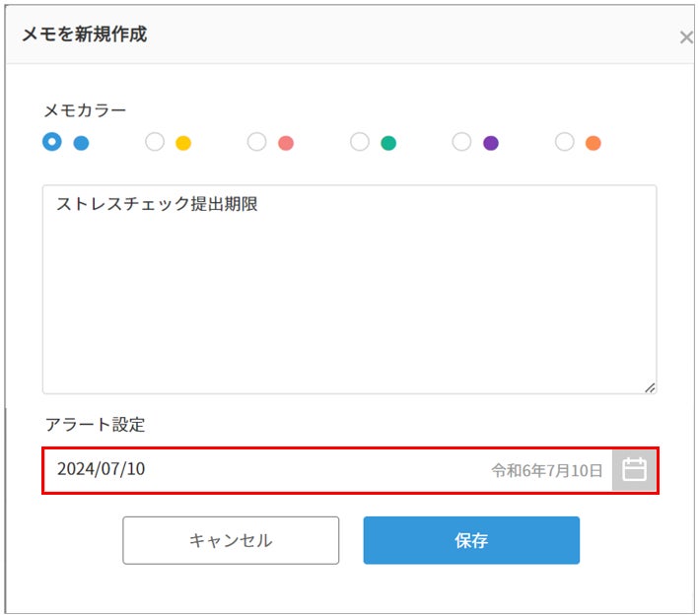Select the blue memo color radio button
698x616 pixels.
tap(52, 142)
